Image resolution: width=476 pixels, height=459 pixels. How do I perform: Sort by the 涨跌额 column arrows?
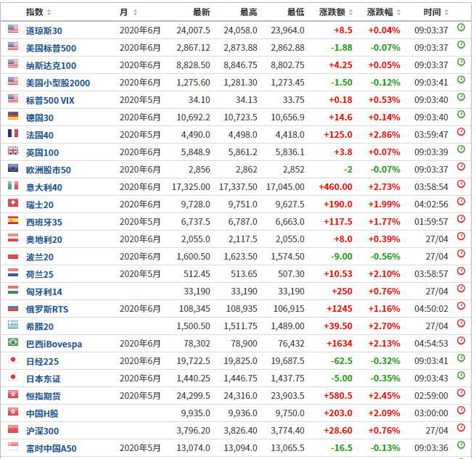click(x=350, y=12)
